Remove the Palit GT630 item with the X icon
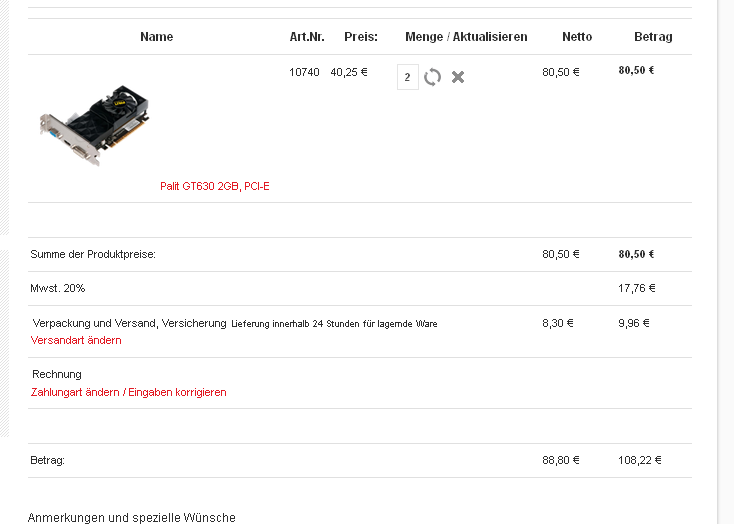The width and height of the screenshot is (734, 524). (x=458, y=77)
